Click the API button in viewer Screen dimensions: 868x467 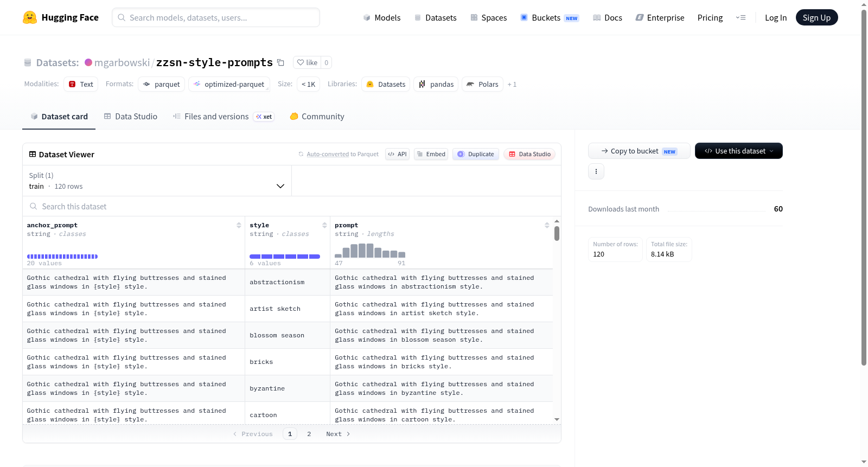[397, 154]
